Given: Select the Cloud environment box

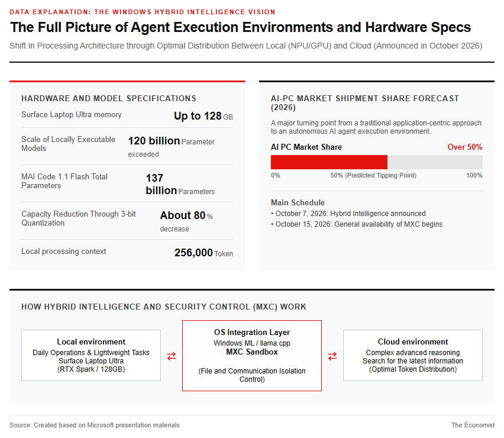Looking at the screenshot, I should pyautogui.click(x=413, y=355).
